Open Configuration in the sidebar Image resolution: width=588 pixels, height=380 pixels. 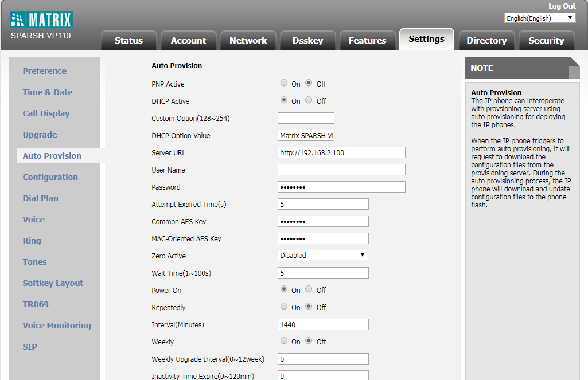pyautogui.click(x=50, y=177)
